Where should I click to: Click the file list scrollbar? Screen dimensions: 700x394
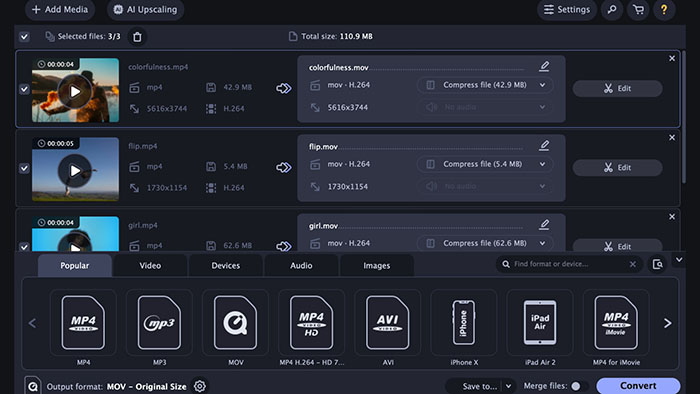[683, 117]
